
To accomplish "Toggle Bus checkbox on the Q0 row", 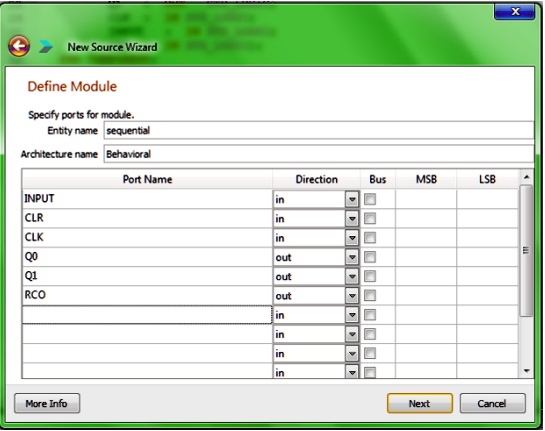I will 370,257.
